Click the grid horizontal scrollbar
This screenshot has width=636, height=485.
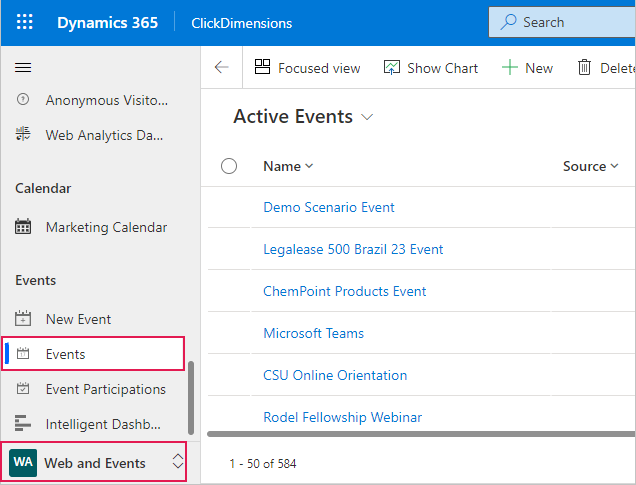[x=421, y=434]
